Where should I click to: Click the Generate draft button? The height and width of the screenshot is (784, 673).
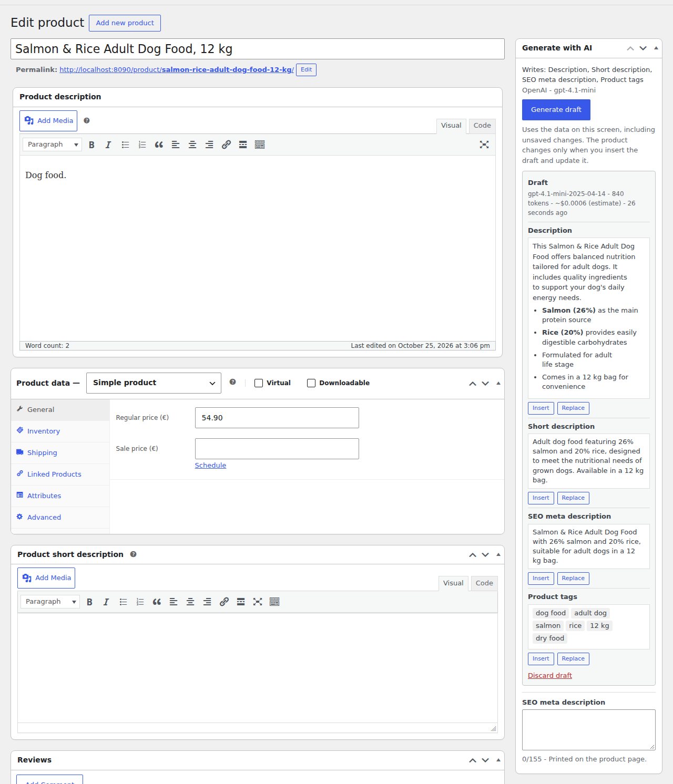pyautogui.click(x=556, y=110)
